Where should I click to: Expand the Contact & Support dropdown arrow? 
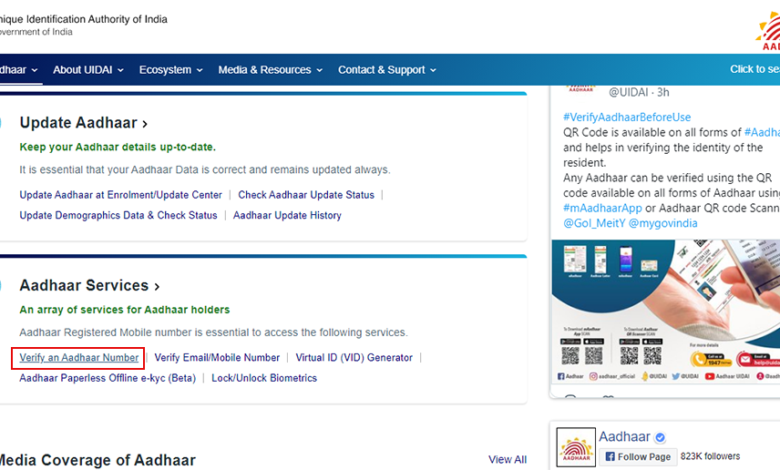(x=433, y=71)
